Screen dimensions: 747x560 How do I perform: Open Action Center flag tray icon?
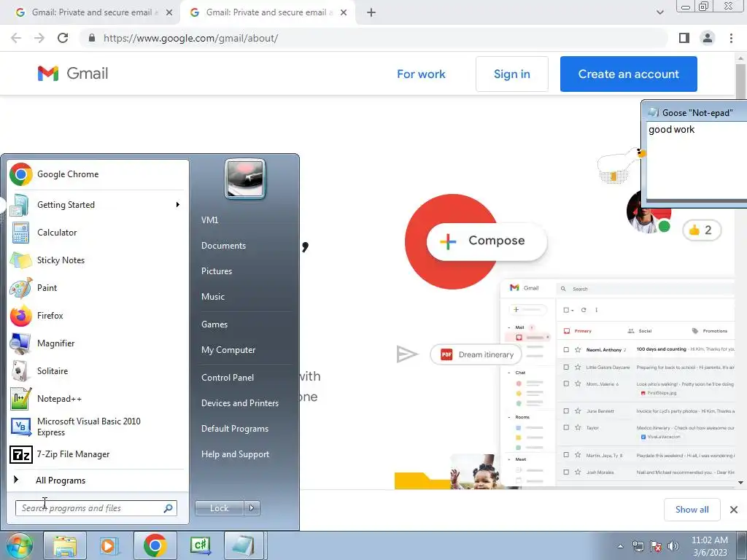click(x=656, y=546)
